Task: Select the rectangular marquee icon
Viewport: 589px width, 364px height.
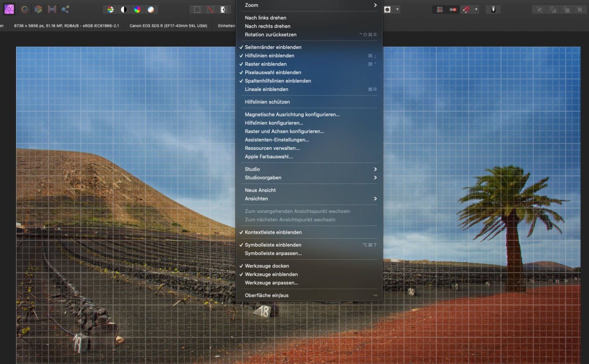Action: point(197,9)
